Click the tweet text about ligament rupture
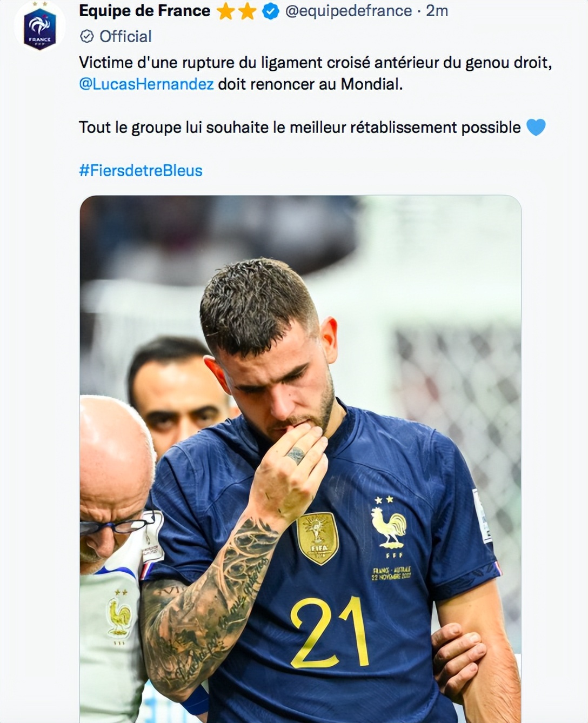 (316, 73)
